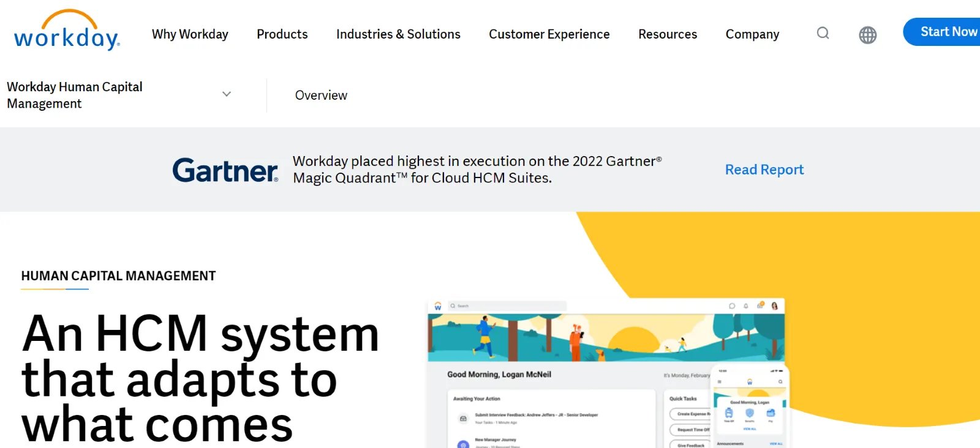
Task: Open the Why Workday menu
Action: [190, 34]
